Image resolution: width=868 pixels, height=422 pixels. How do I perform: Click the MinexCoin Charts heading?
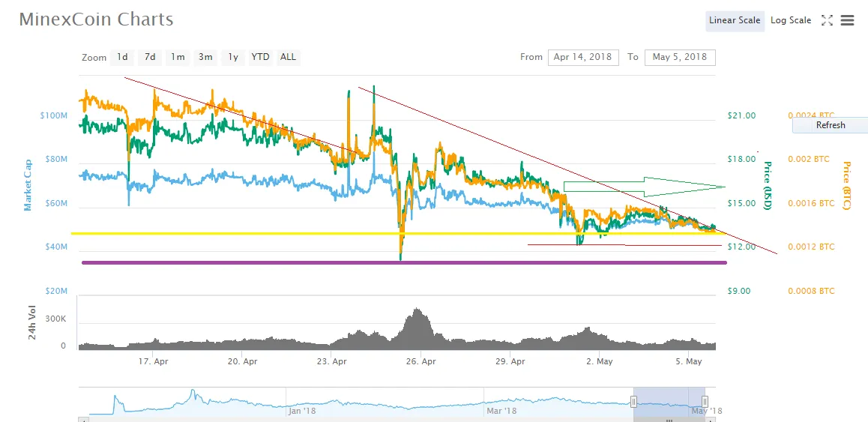[97, 19]
